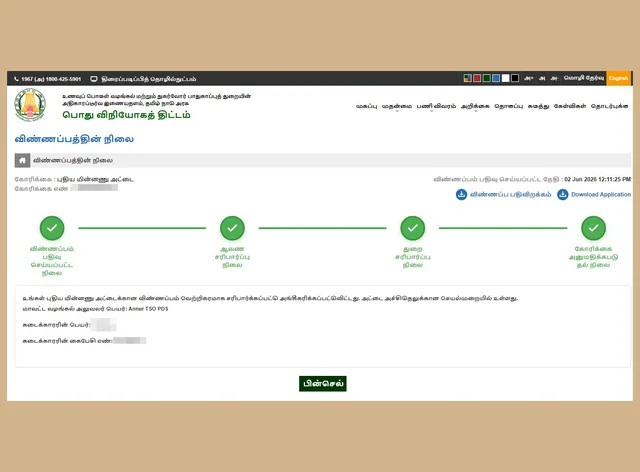Click the department verification stage check circle

pyautogui.click(x=413, y=228)
